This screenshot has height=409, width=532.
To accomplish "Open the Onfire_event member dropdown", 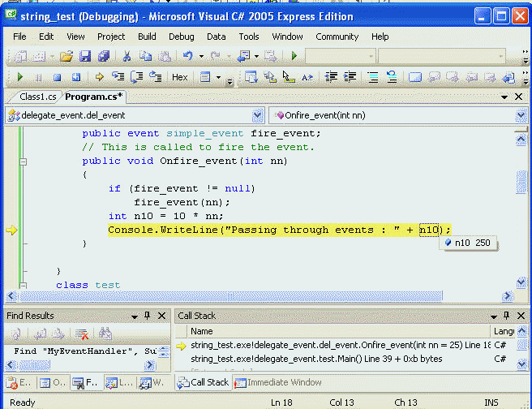I will [x=521, y=115].
